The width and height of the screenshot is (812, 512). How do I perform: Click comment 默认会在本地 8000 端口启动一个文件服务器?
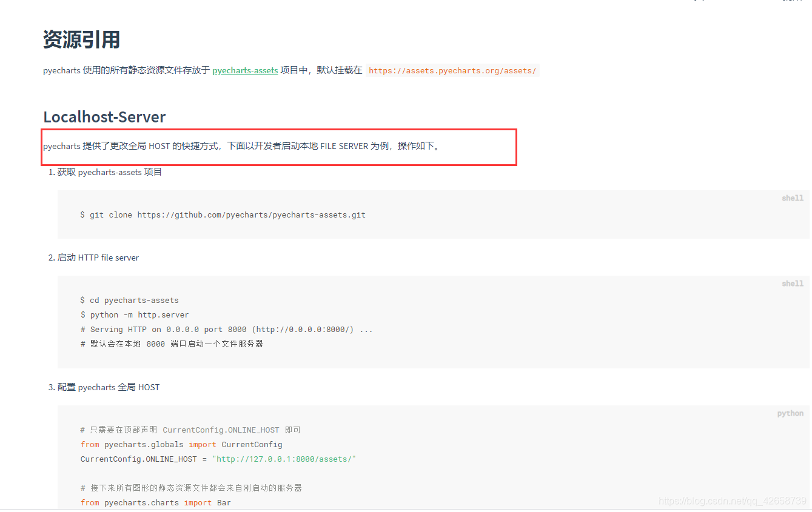pyautogui.click(x=172, y=344)
